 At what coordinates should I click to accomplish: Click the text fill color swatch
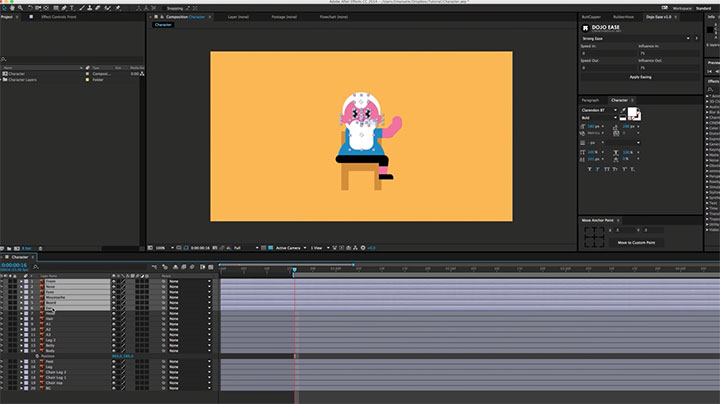click(x=632, y=112)
